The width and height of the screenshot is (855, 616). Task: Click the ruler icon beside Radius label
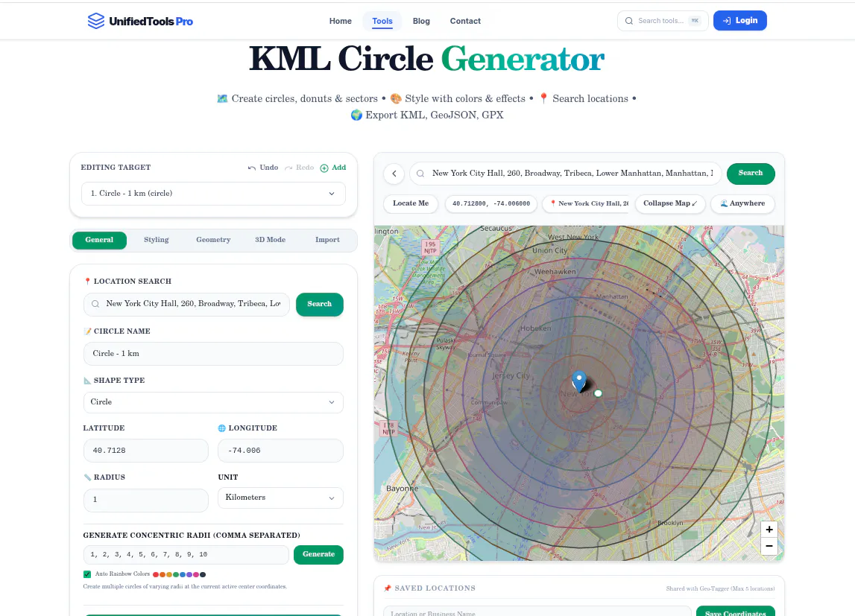87,477
